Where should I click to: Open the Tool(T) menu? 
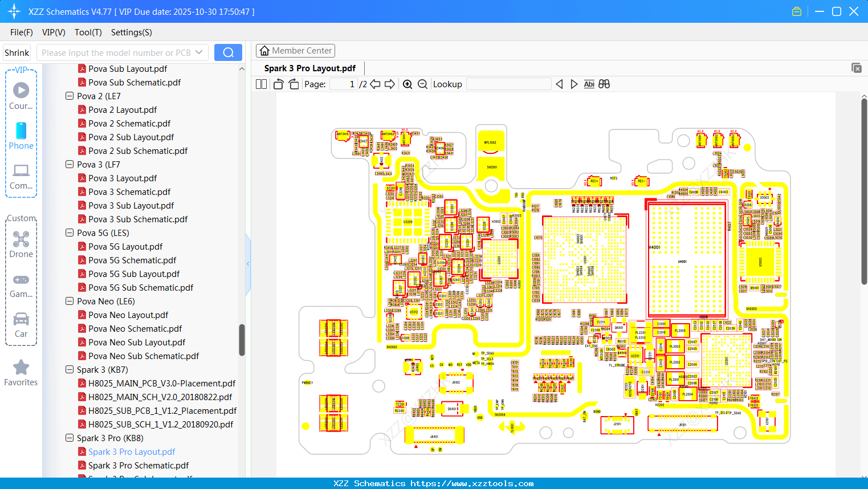88,32
